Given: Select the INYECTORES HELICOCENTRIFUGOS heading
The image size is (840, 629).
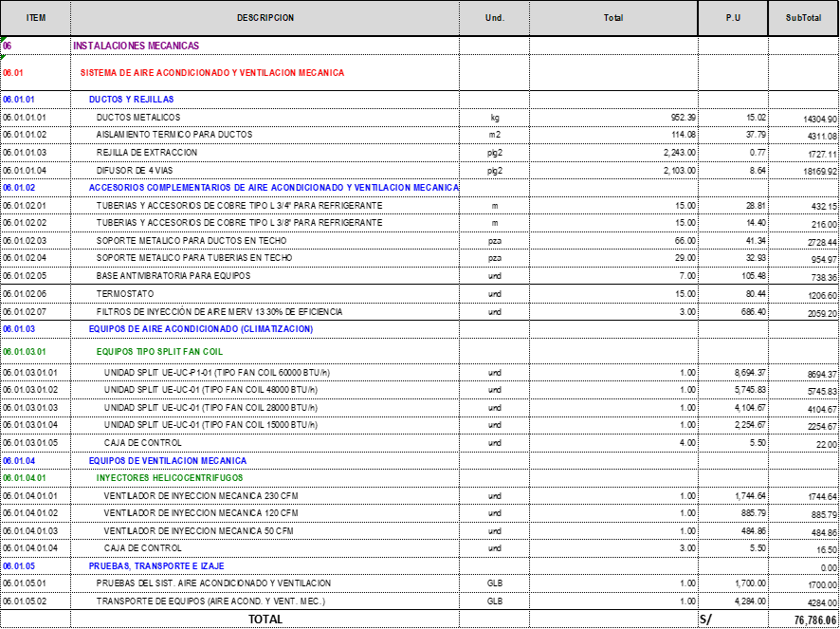Looking at the screenshot, I should pos(169,478).
